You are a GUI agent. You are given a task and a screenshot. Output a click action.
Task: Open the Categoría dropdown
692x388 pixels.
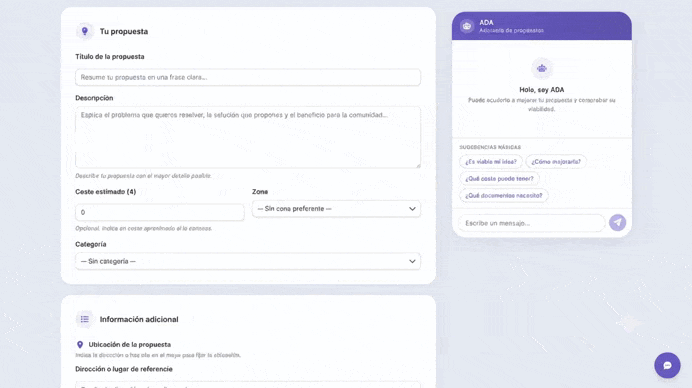pos(248,261)
